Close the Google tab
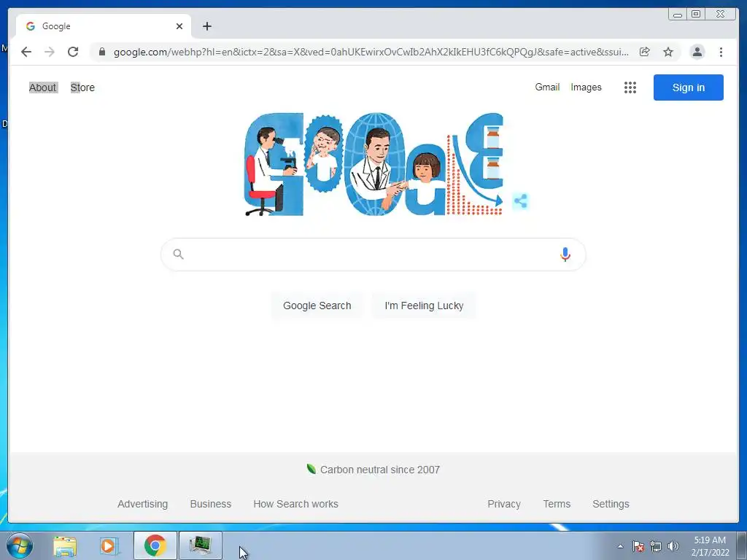This screenshot has width=747, height=560. click(179, 26)
